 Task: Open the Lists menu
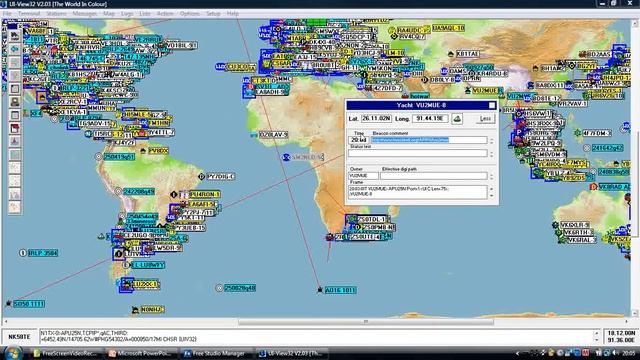point(145,13)
